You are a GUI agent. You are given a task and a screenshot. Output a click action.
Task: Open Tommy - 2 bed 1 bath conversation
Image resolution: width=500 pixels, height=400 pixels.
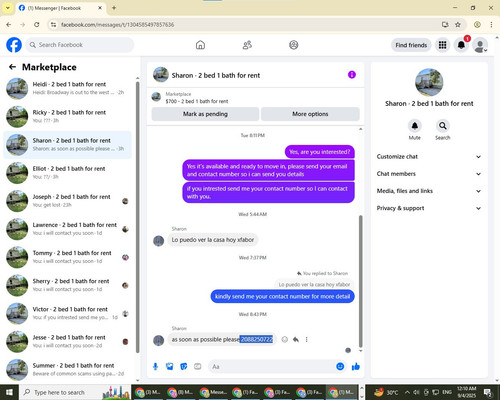click(67, 257)
